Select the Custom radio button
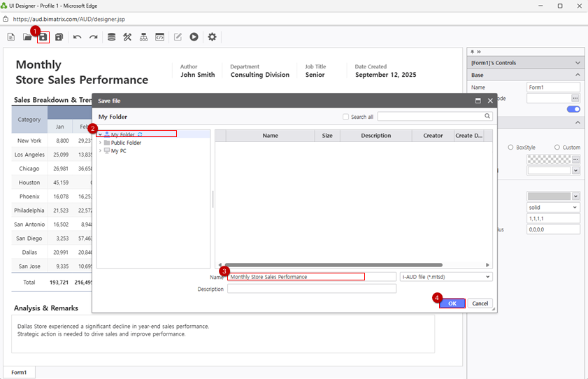Screen dimensions: 588x379 [557, 148]
